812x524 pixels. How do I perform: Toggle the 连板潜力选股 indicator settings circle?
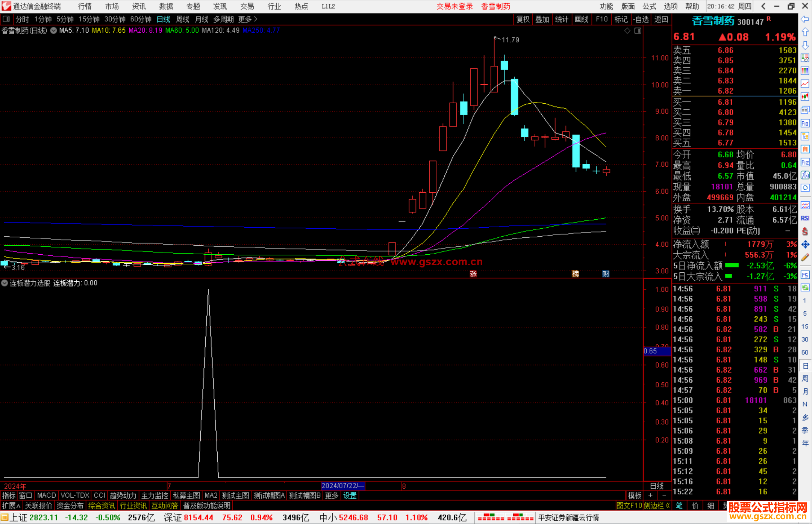click(x=5, y=283)
